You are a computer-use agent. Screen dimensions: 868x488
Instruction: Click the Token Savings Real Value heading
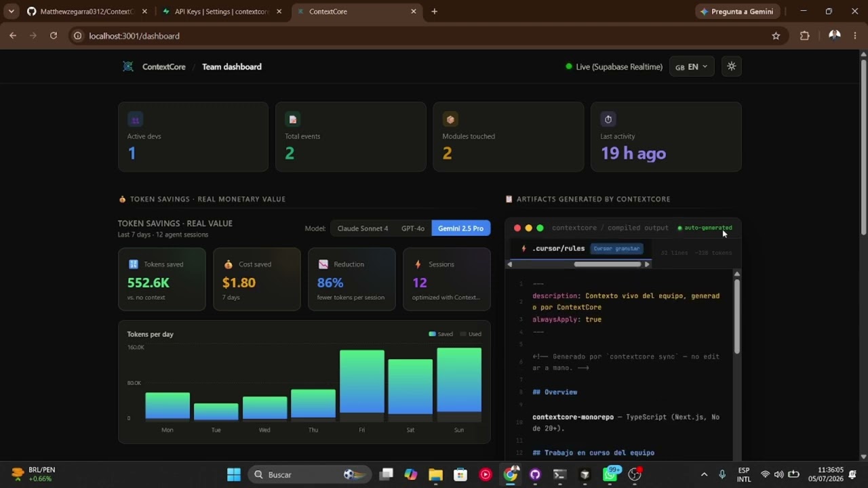[175, 224]
